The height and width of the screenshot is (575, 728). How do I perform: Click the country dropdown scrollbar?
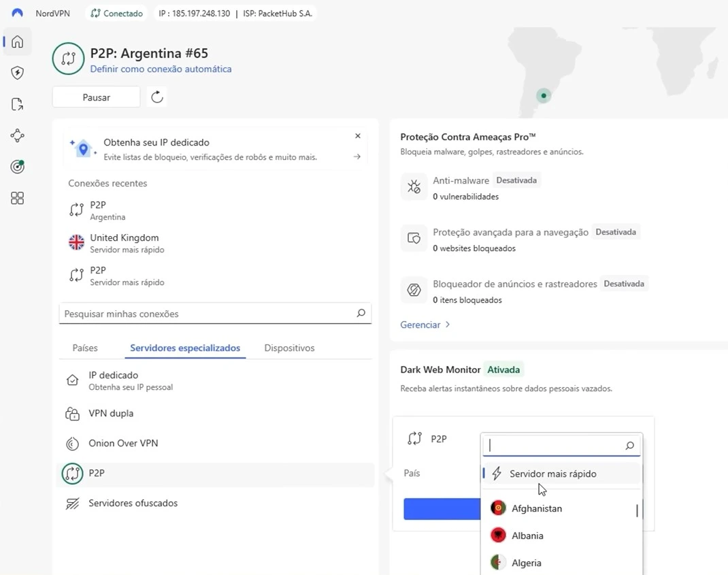point(637,510)
